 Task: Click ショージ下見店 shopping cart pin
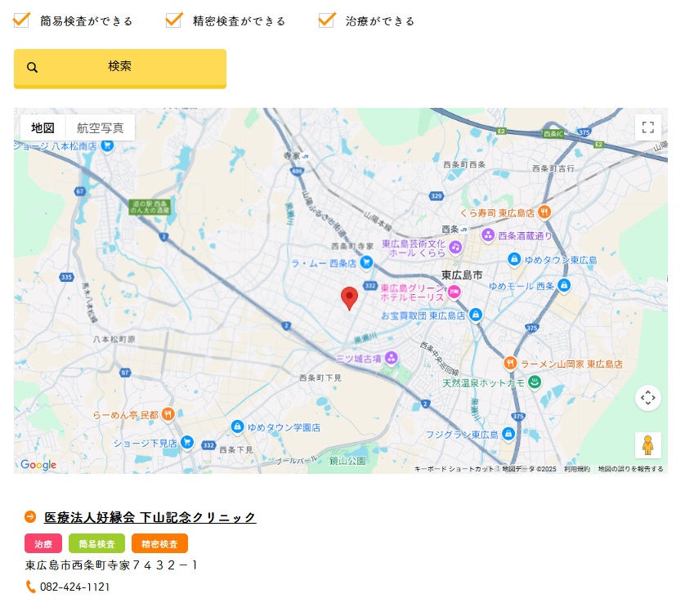click(187, 442)
